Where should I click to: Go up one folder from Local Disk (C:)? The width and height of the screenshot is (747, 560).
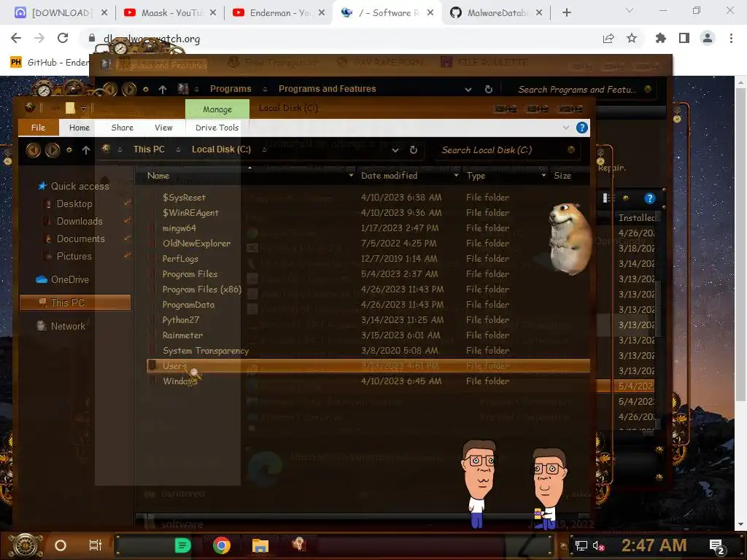pyautogui.click(x=86, y=150)
